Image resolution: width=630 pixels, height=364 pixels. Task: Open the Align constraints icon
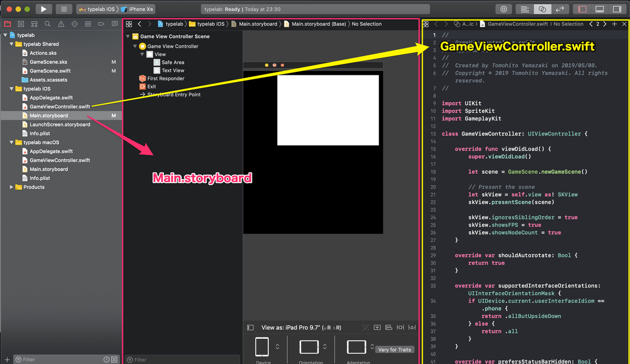point(388,327)
